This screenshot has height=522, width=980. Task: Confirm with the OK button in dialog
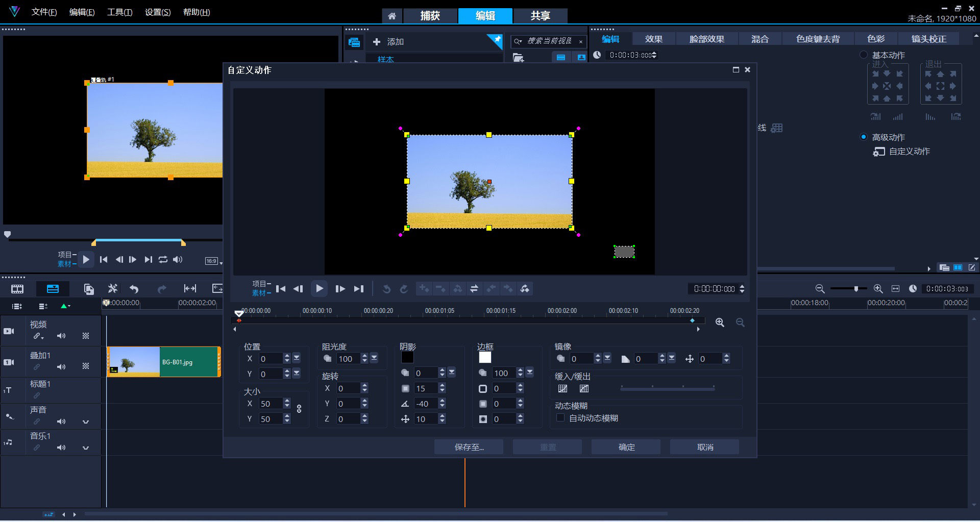tap(626, 447)
